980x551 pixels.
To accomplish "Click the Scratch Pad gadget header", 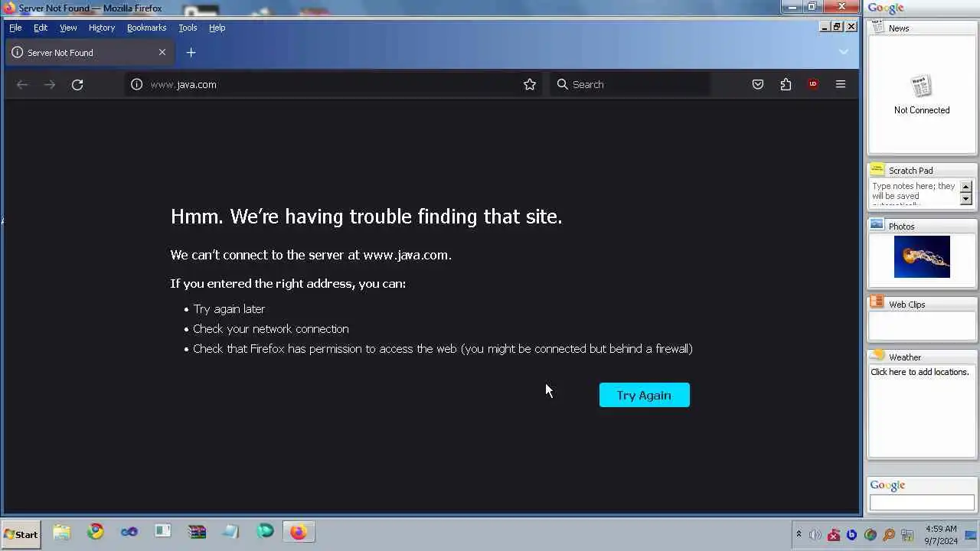I will tap(922, 170).
